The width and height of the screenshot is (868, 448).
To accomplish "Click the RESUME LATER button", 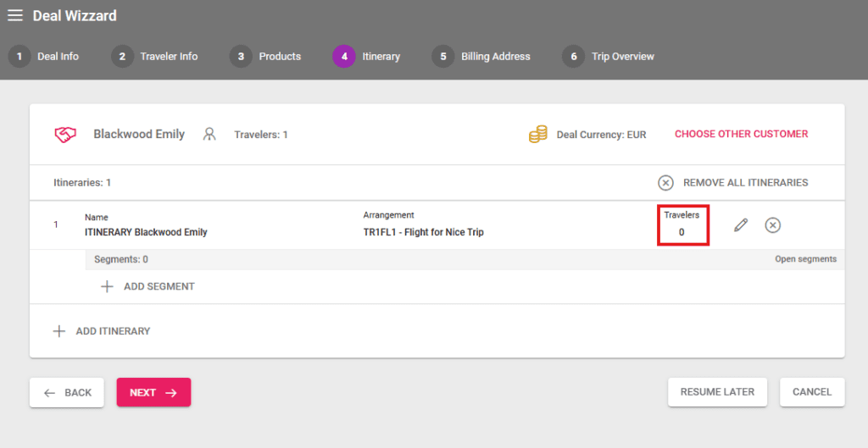I will click(x=717, y=392).
